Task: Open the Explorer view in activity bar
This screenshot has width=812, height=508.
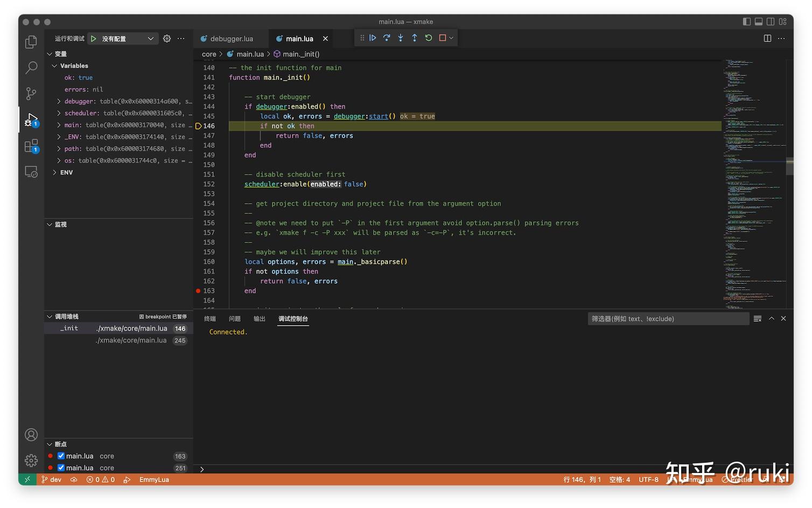Action: (31, 42)
